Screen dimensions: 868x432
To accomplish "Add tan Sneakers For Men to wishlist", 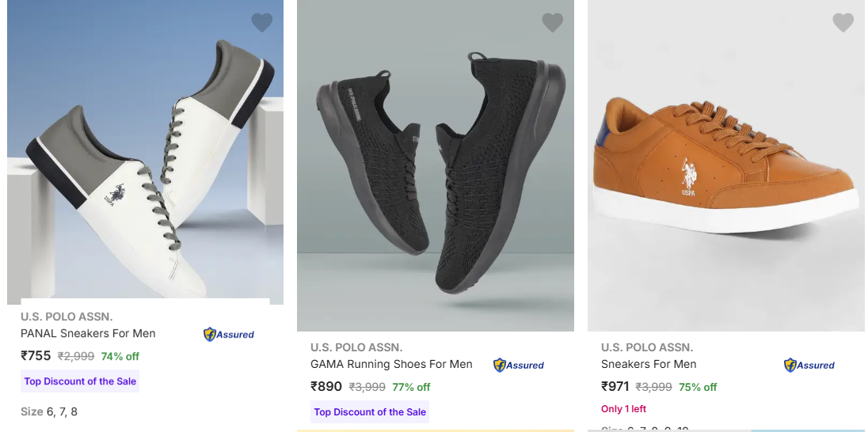I will coord(843,23).
